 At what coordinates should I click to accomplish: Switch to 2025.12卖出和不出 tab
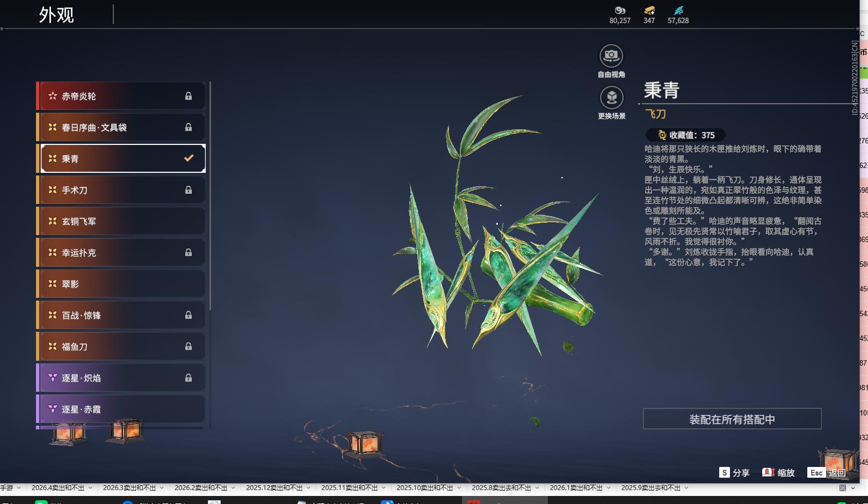click(275, 488)
